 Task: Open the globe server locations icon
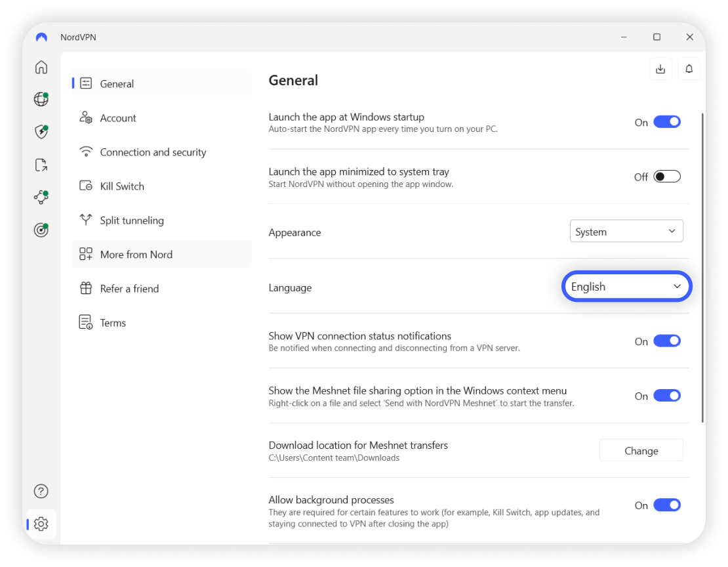coord(41,99)
